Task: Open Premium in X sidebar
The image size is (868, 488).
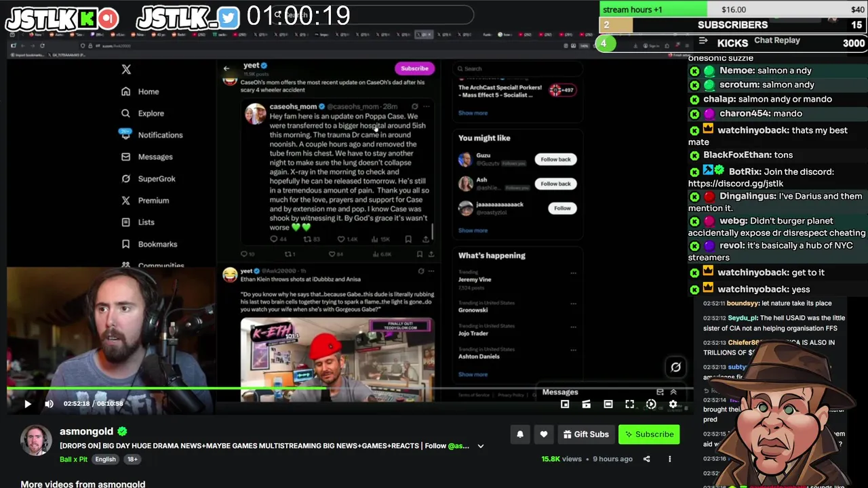Action: [145, 200]
